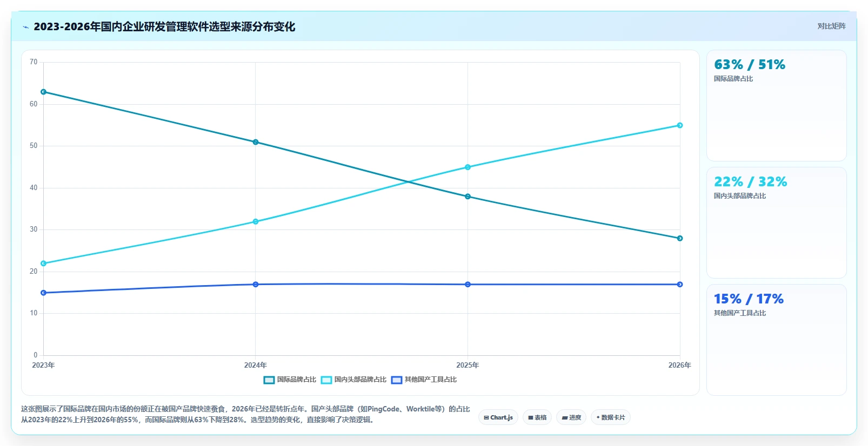
Task: Click the 2024 domestic leading brand point at 32
Action: [256, 221]
